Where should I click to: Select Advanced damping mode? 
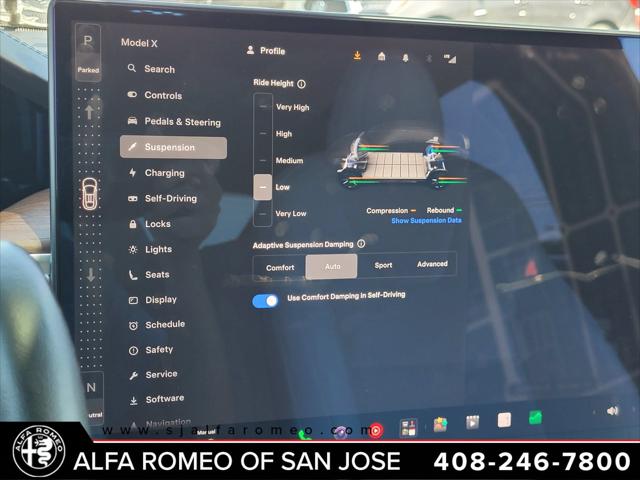[x=432, y=264]
